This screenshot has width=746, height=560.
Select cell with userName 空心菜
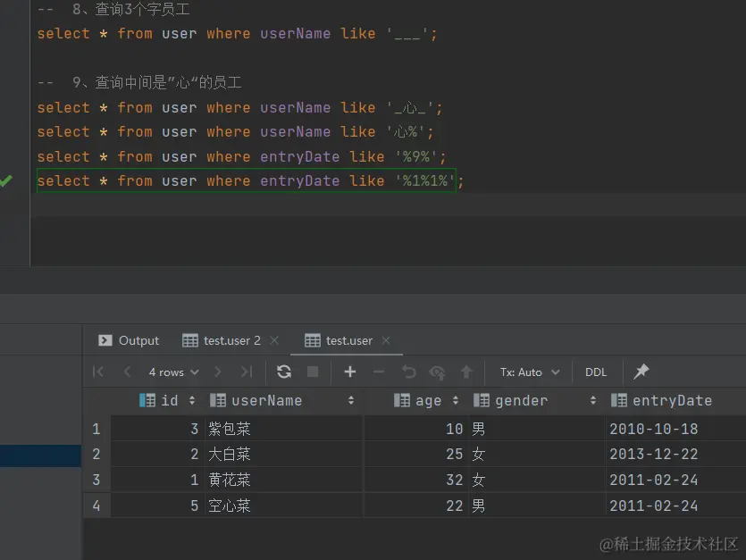coord(284,506)
